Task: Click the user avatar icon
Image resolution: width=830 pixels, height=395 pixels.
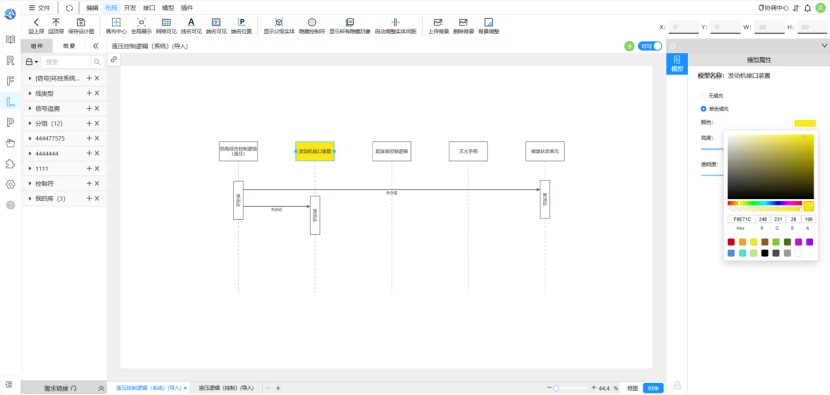Action: [x=820, y=8]
